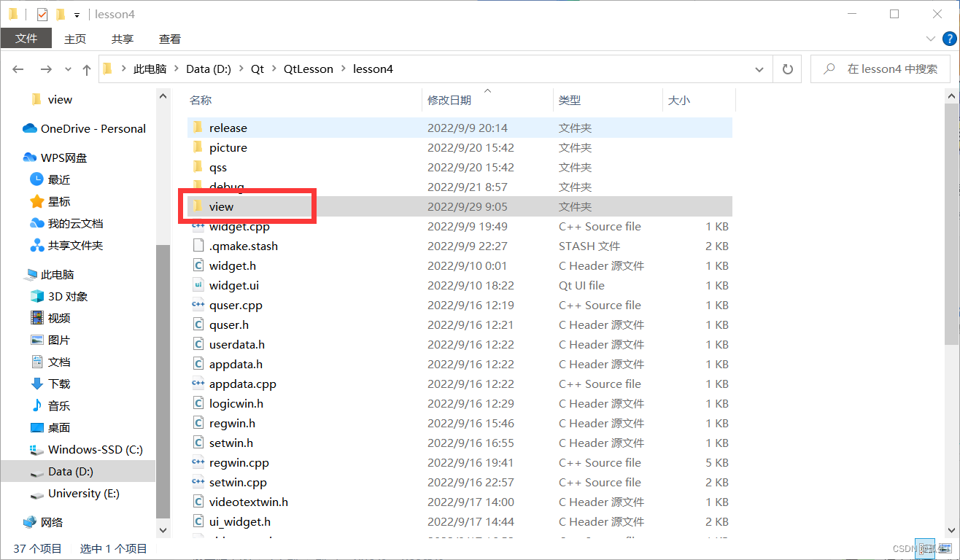Image resolution: width=960 pixels, height=560 pixels.
Task: Sort by the 名称 column header
Action: pos(201,100)
